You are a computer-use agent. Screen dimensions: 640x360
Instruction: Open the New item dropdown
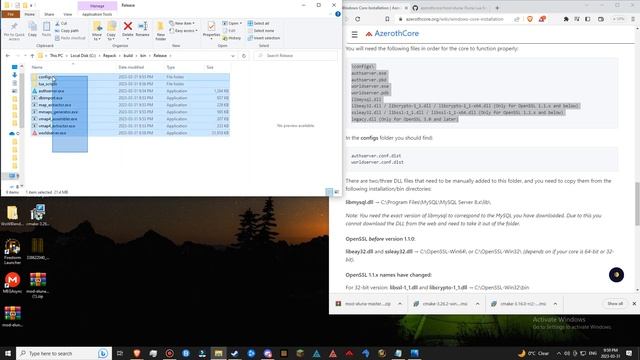182,24
